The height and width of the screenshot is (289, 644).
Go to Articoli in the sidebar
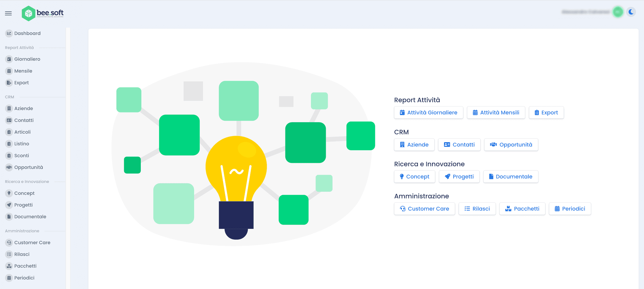coord(22,132)
